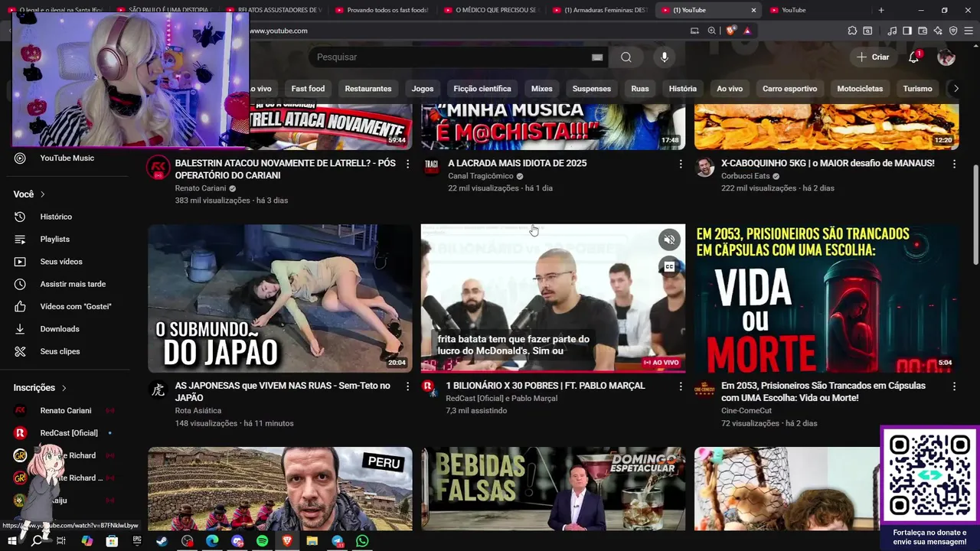The image size is (980, 551).
Task: Click the search magnifier button
Action: click(626, 57)
